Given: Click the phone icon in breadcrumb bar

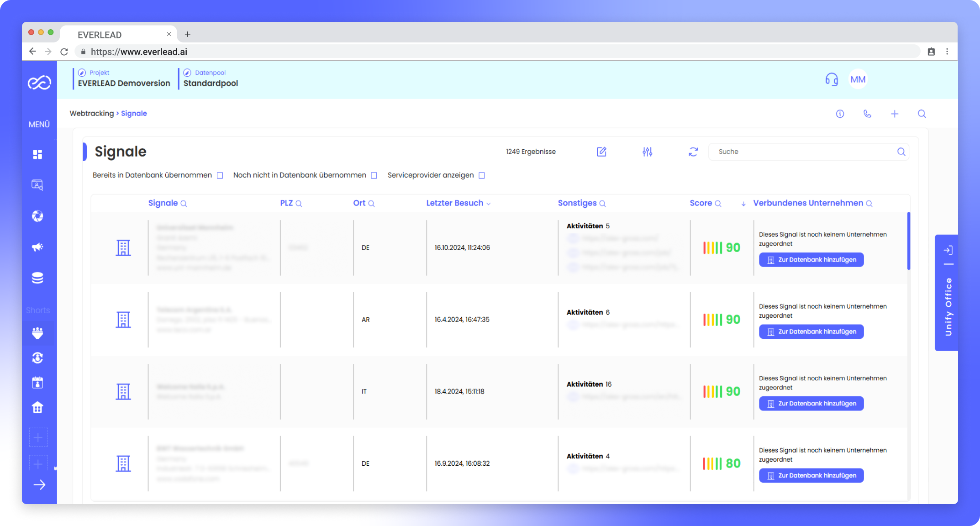Looking at the screenshot, I should pos(867,114).
